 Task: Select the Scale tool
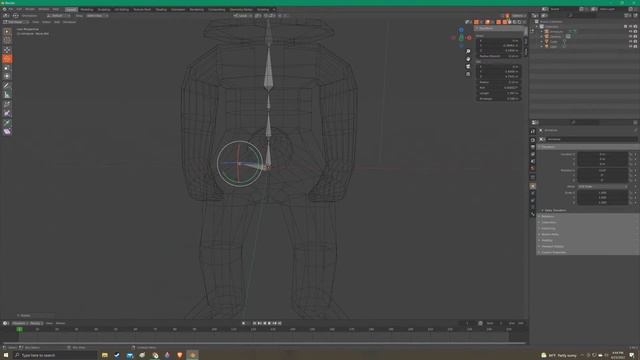click(x=7, y=67)
